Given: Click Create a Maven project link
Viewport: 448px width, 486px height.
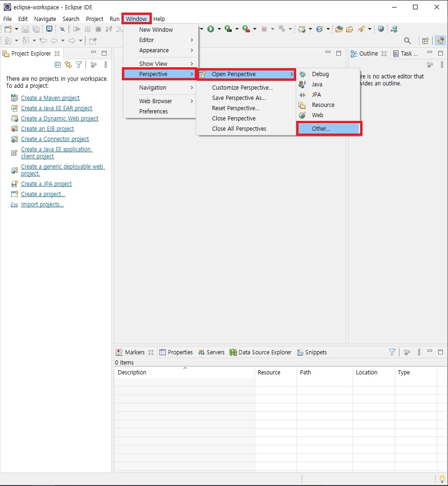Looking at the screenshot, I should pyautogui.click(x=50, y=98).
